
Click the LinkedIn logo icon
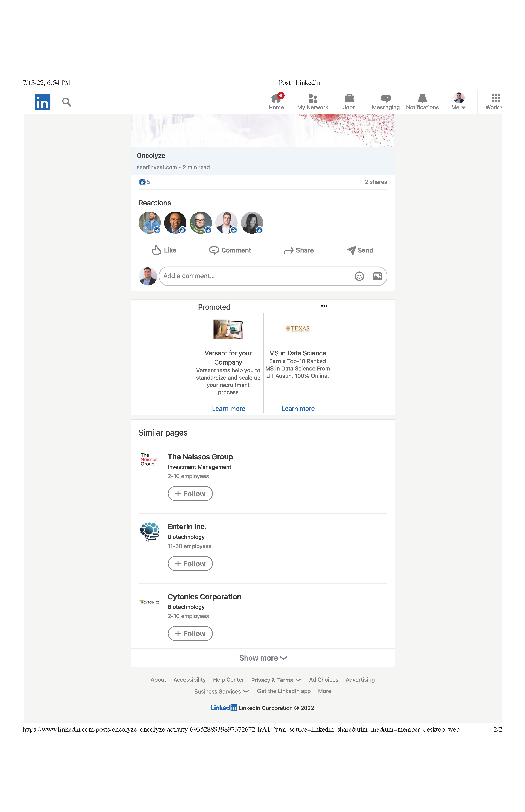[x=42, y=102]
